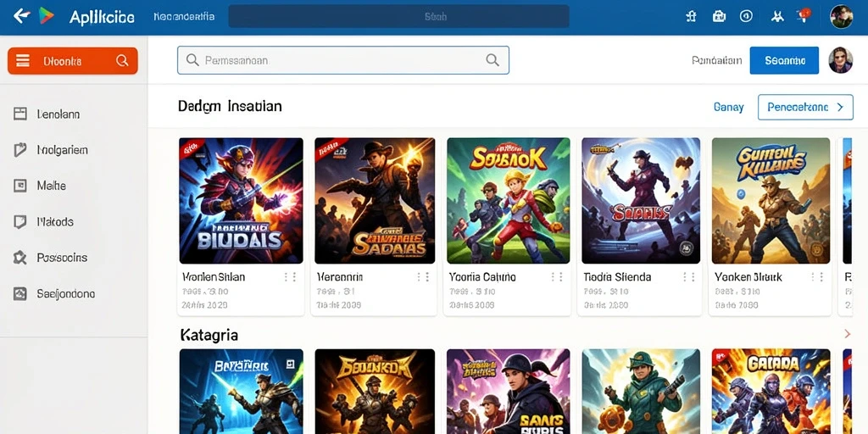Click the search icon in orange button
The height and width of the screenshot is (434, 868).
122,61
